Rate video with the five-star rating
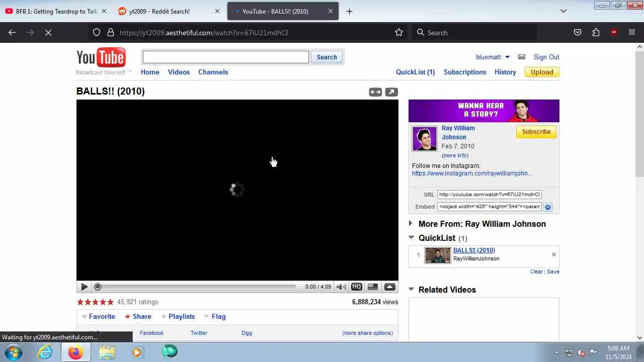644x362 pixels. pos(95,302)
